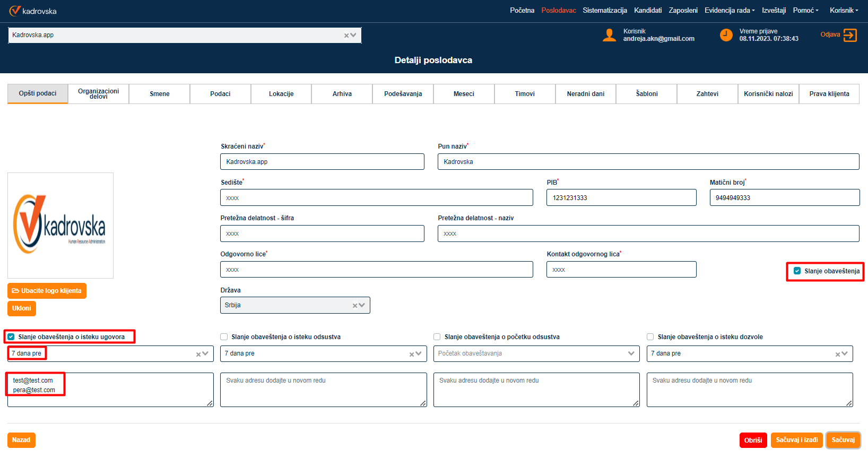Open the Korisnički nalozi tab

(x=768, y=94)
